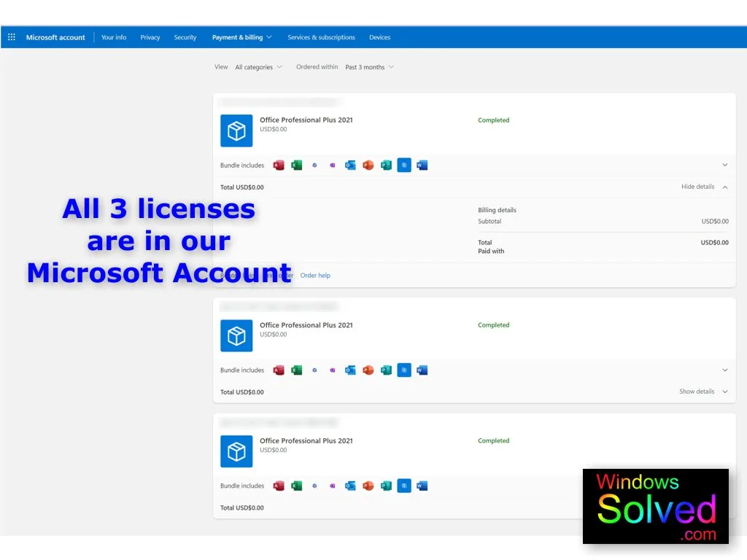Screen dimensions: 747x560
Task: Open the All categories view dropdown
Action: pos(259,67)
